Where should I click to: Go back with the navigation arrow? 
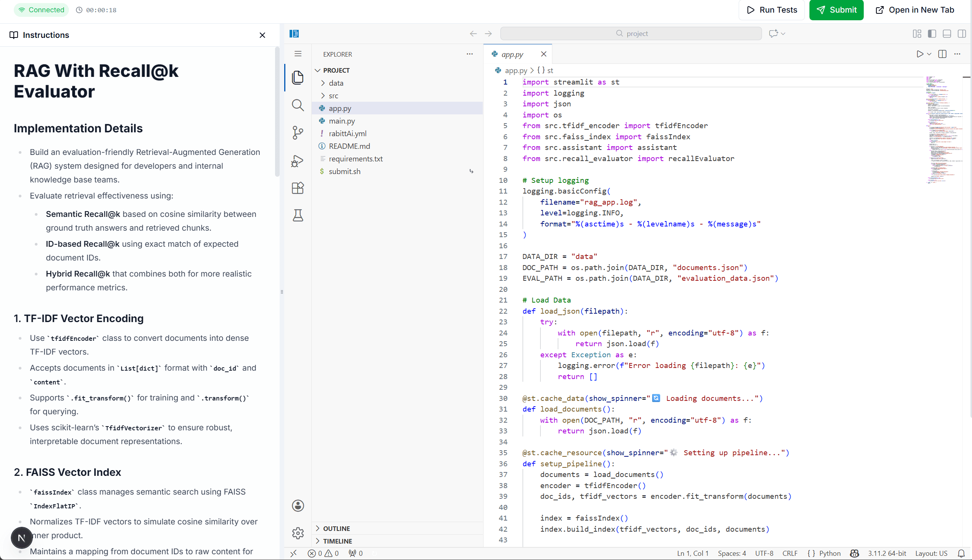click(473, 34)
